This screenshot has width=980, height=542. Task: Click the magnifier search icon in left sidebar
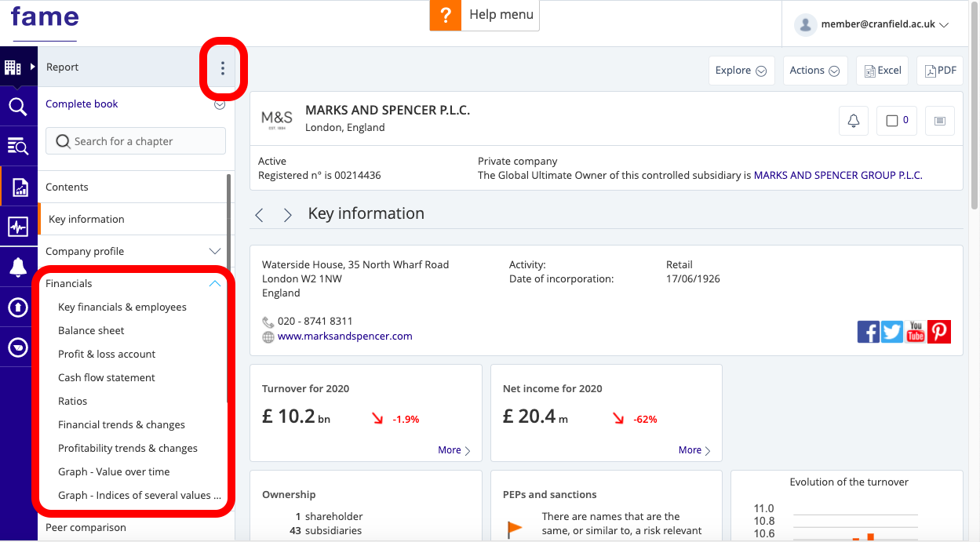[x=18, y=107]
